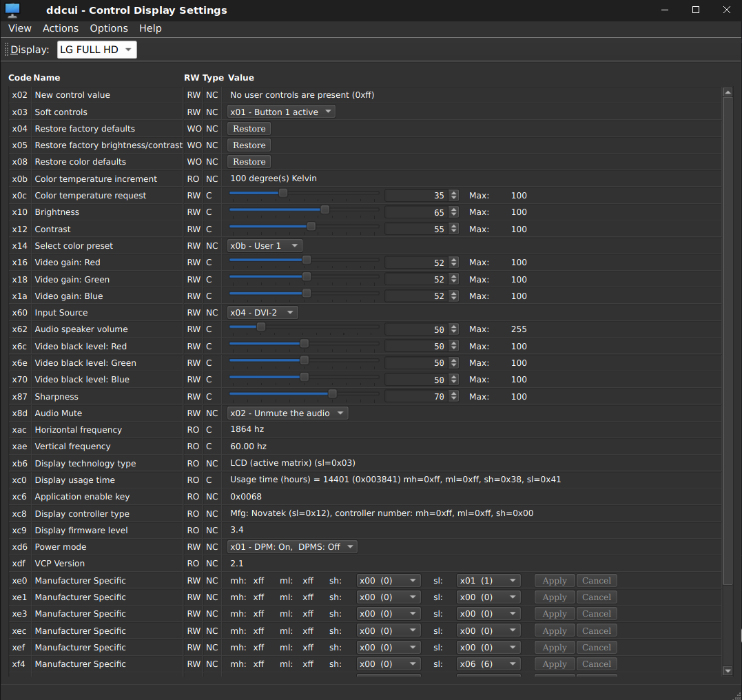Click Restore for Restore factory defaults
The height and width of the screenshot is (700, 742).
click(x=249, y=129)
